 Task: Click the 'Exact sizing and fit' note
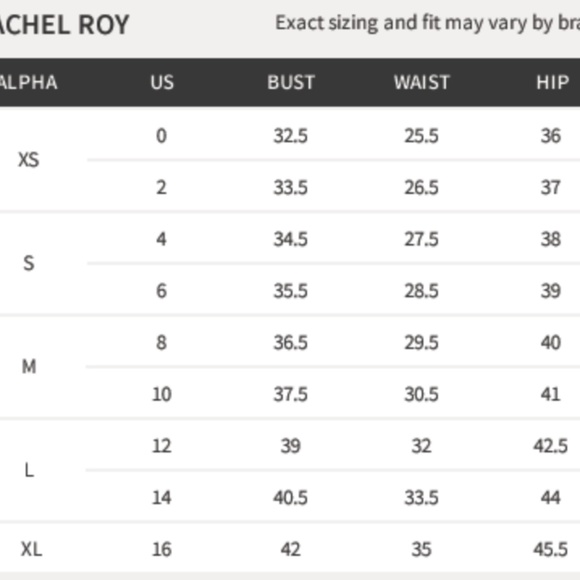pyautogui.click(x=428, y=23)
